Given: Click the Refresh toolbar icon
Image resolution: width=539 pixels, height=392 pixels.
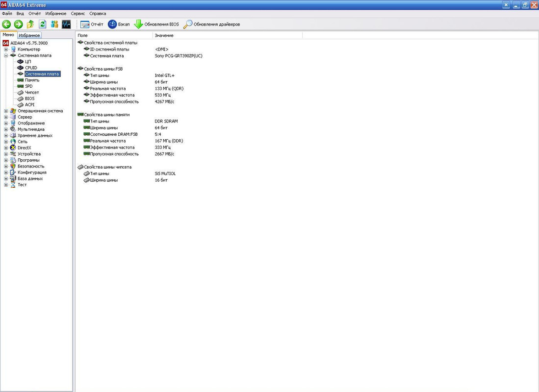Looking at the screenshot, I should (x=42, y=24).
